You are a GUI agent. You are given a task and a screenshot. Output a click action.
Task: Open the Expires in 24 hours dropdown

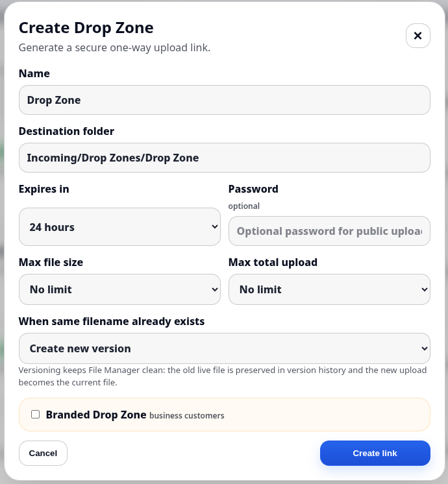[x=119, y=227]
